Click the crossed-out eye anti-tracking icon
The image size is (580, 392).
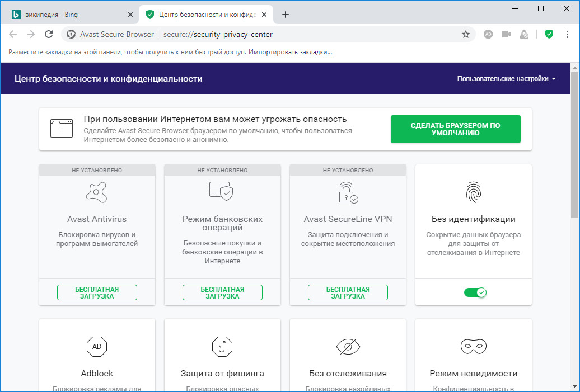(348, 347)
